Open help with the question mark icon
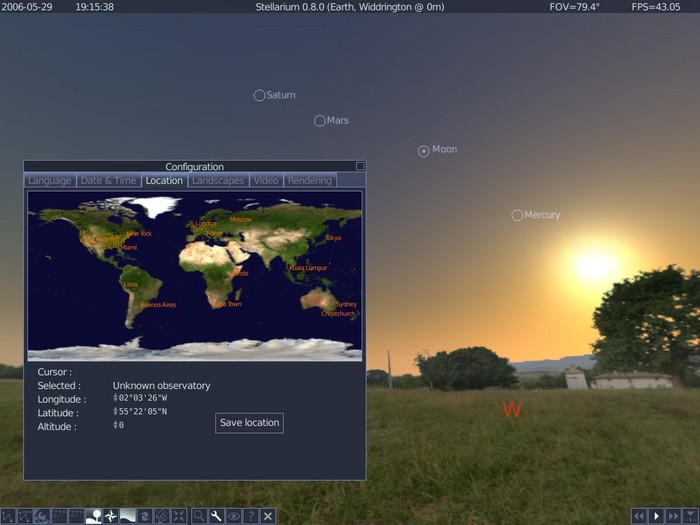 (250, 516)
